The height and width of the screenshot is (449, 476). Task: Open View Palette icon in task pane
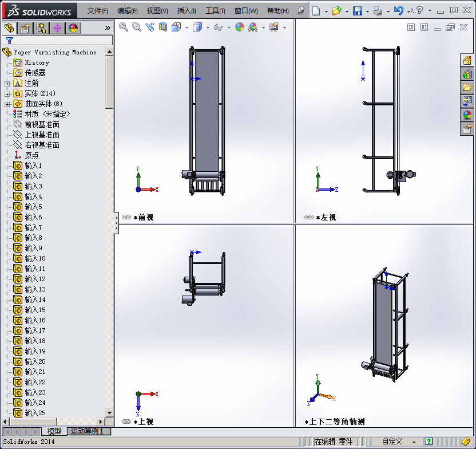tap(467, 101)
